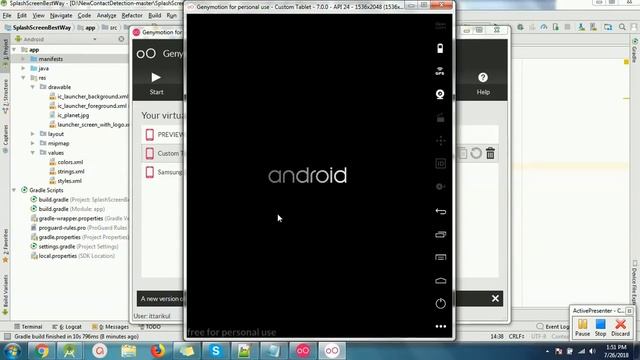Open gradle.properties file
Image resolution: width=640 pixels, height=360 pixels.
point(80,237)
